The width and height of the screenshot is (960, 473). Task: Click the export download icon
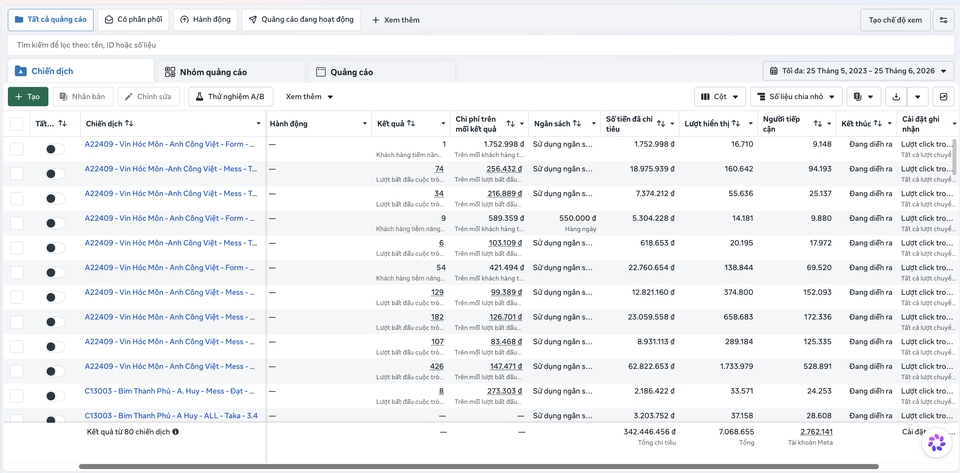896,97
